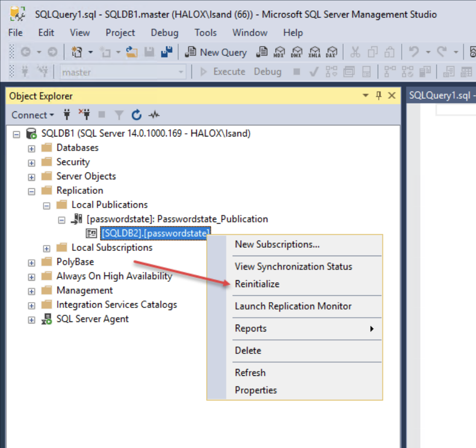Click the DAX query icon
The image size is (476, 448).
coord(332,52)
